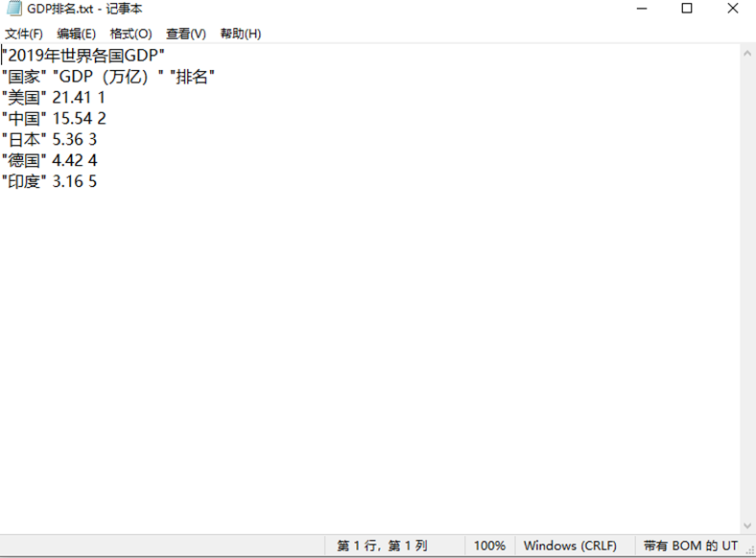Click the value 3.16

[x=67, y=181]
